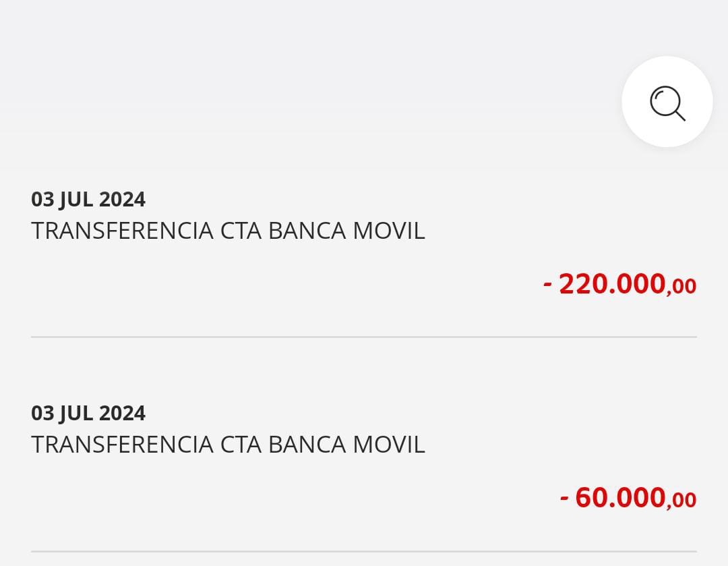This screenshot has width=728, height=566.
Task: Tap the magnifying glass search icon
Action: pyautogui.click(x=667, y=102)
